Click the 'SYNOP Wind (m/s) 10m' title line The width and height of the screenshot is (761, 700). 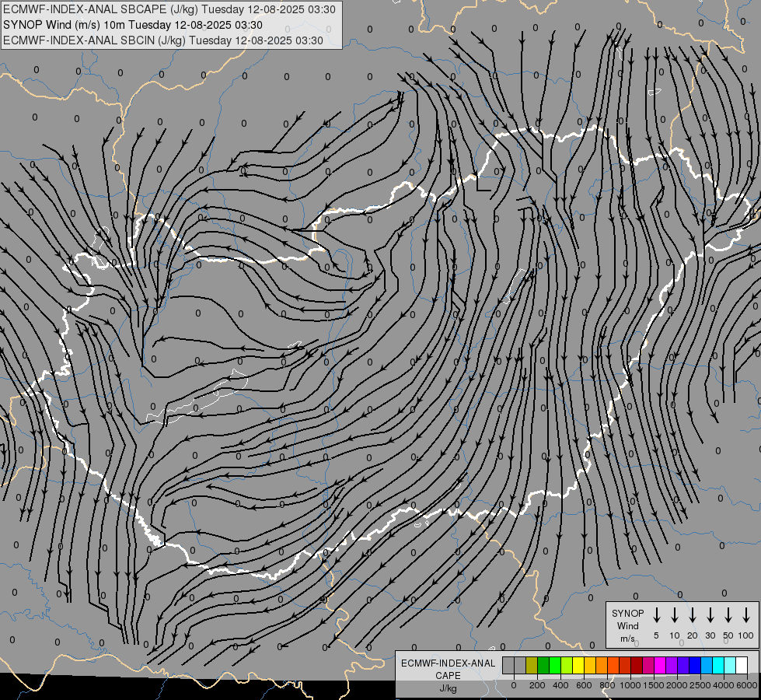tap(132, 25)
